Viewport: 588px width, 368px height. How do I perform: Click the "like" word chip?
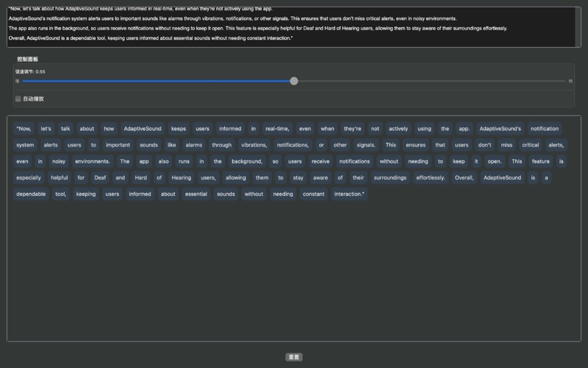click(x=172, y=145)
